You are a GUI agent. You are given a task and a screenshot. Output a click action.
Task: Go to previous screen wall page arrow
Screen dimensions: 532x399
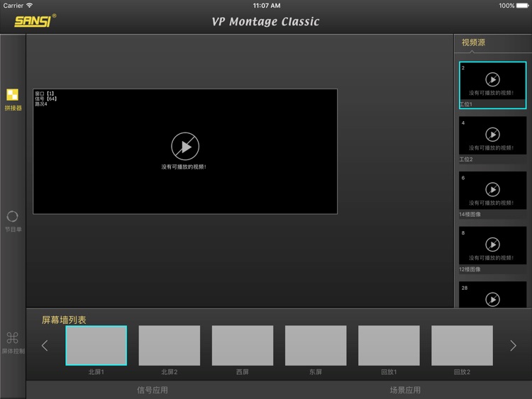pos(45,345)
